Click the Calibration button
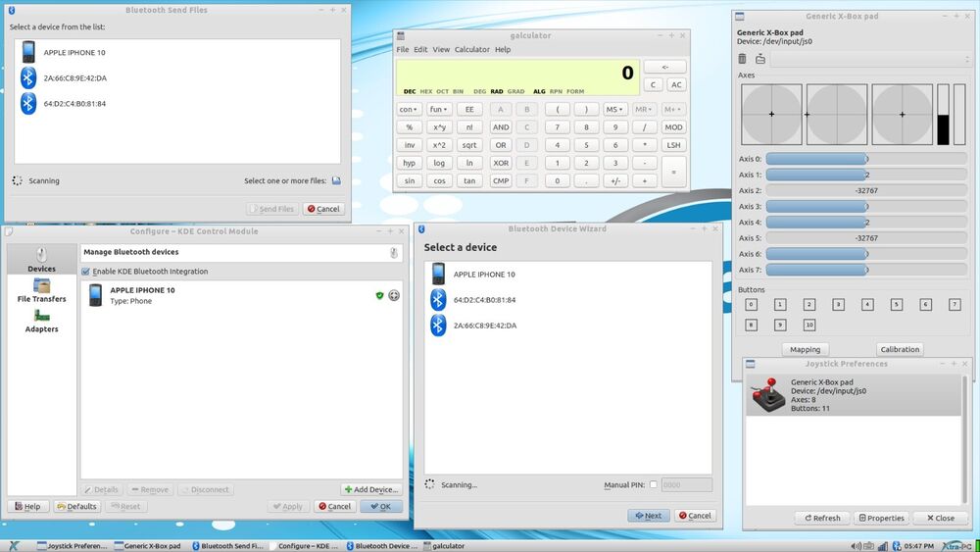 [900, 349]
